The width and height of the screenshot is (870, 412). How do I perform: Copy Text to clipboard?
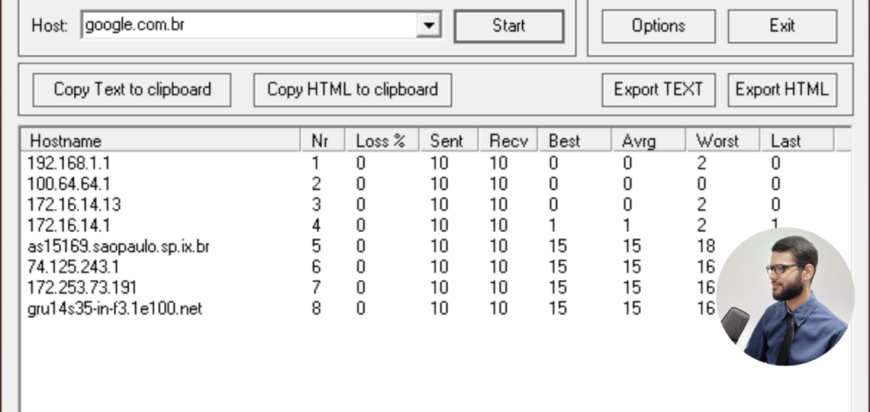(x=132, y=89)
